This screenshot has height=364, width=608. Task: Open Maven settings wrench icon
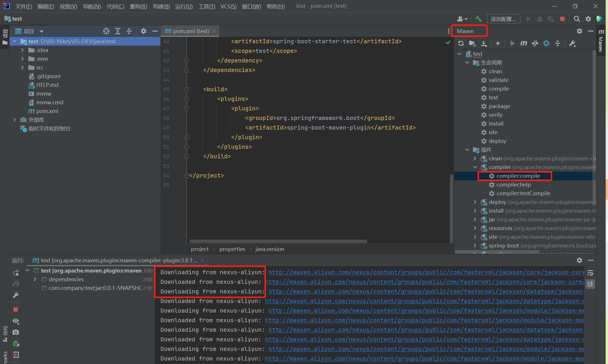pos(572,43)
